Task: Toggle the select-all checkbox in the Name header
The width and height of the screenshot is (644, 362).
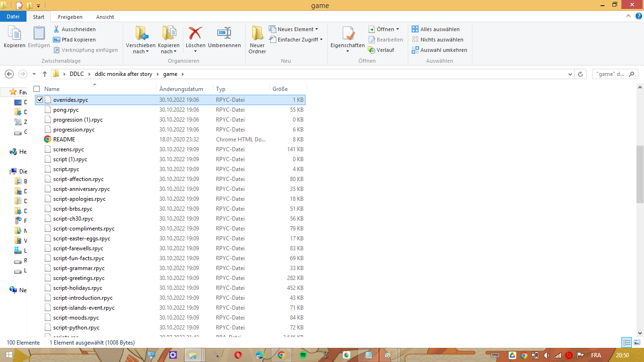Action: click(x=36, y=88)
